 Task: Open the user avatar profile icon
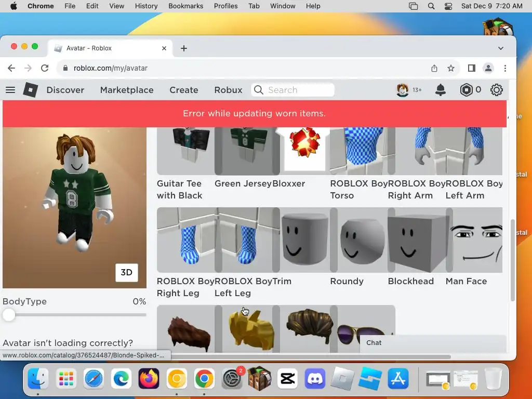[x=403, y=90]
